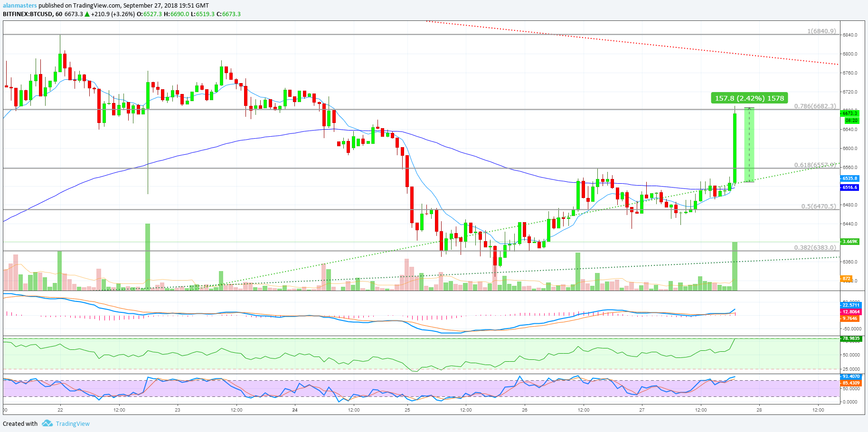Open the alanmasters author link
This screenshot has width=868, height=432.
click(x=20, y=6)
